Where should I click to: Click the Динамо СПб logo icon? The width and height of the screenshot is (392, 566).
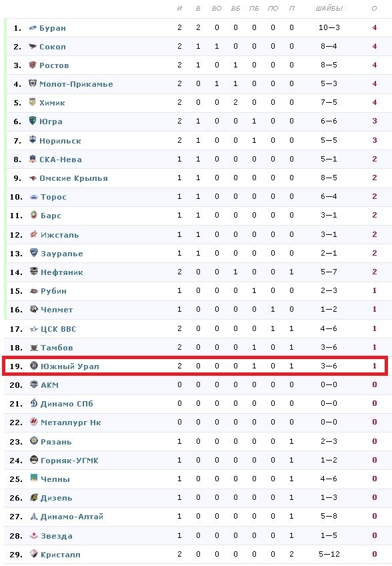coord(34,403)
